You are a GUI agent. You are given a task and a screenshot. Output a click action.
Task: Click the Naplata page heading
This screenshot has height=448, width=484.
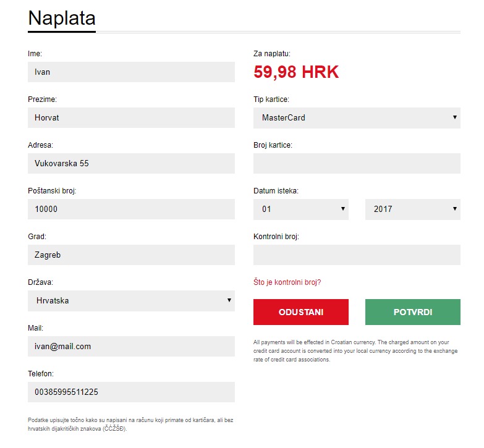[62, 18]
